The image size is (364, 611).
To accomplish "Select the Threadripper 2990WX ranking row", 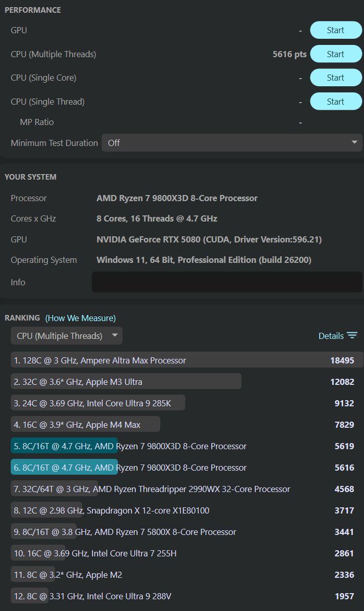I will tap(187, 488).
